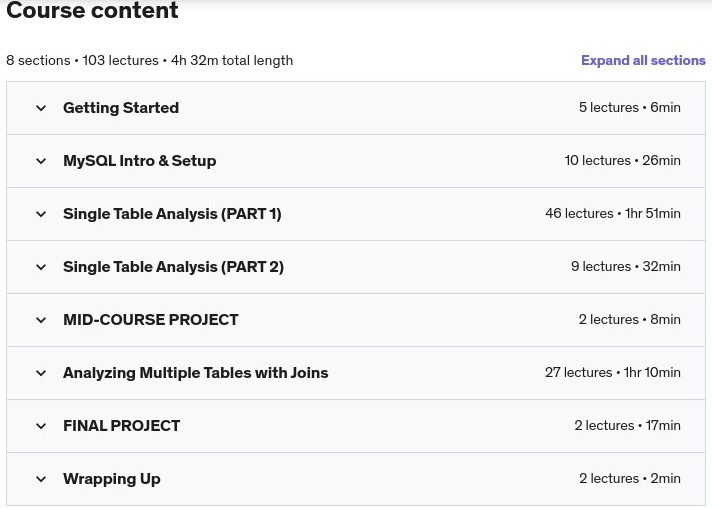Click the 46 lectures 1hr 51min label
This screenshot has height=508, width=712.
tap(613, 213)
